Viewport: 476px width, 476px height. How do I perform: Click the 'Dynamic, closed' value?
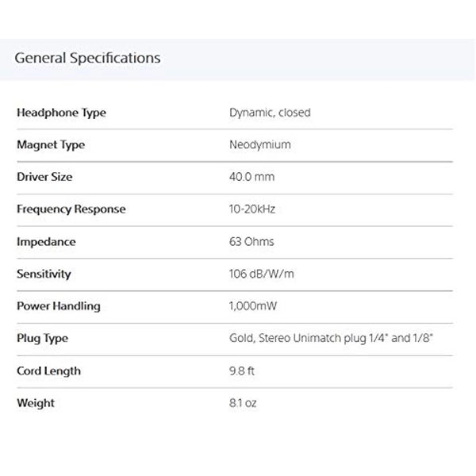click(270, 113)
